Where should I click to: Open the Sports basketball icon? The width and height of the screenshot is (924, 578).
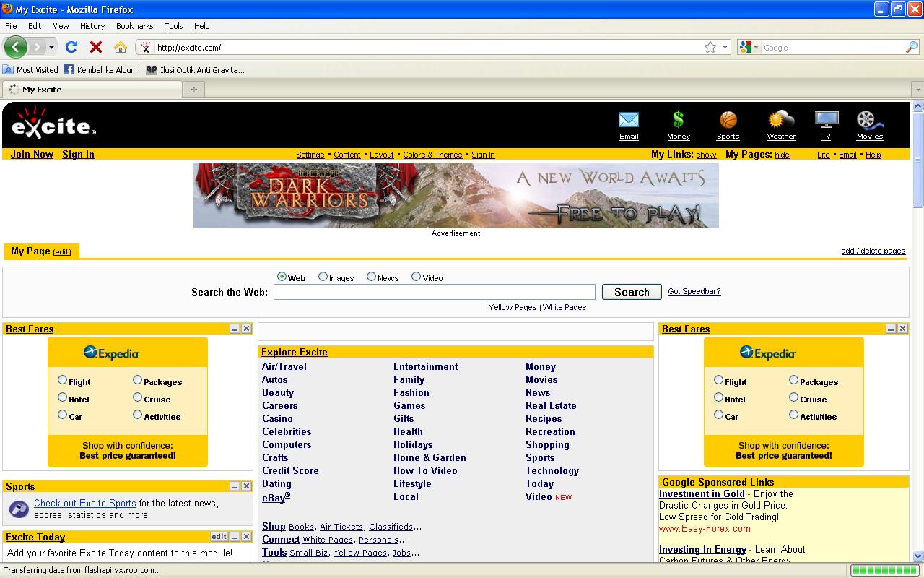point(728,120)
